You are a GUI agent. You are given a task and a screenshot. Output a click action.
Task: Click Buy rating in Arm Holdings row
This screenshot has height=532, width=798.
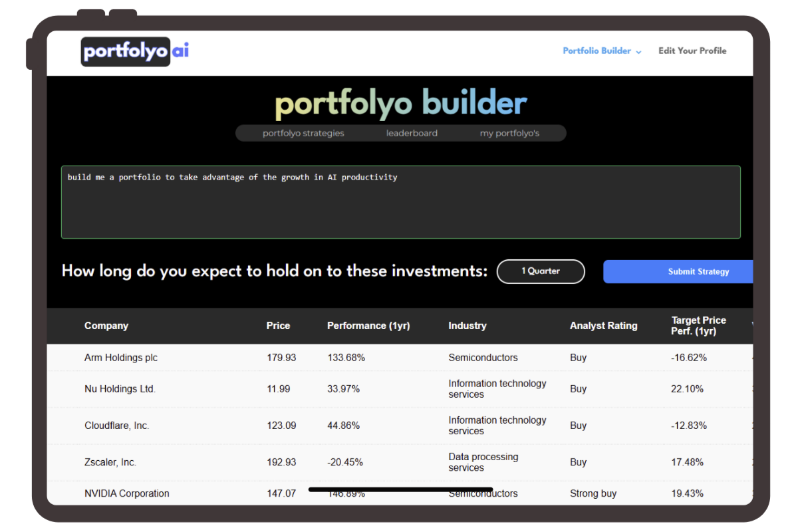tap(578, 358)
